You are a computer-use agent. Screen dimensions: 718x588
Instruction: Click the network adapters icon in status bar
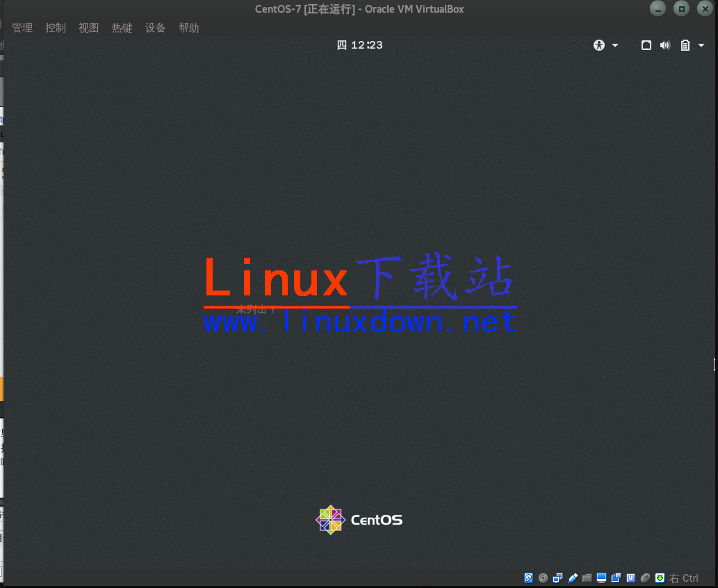pos(557,578)
